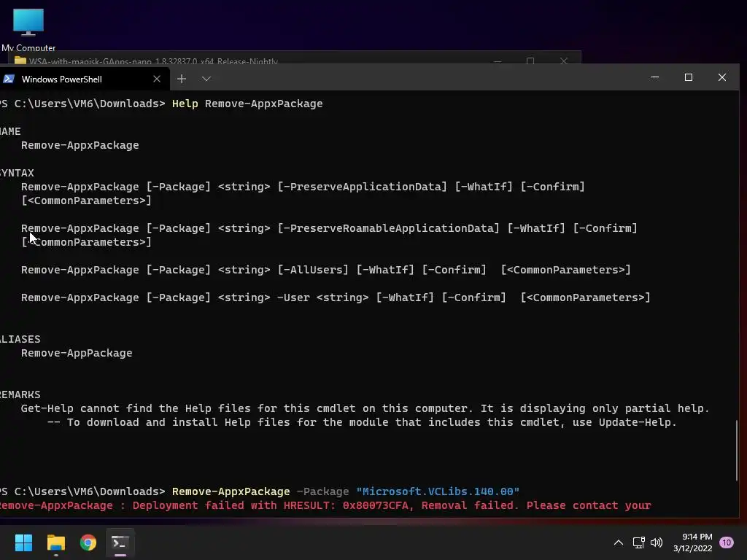Minimize the PowerShell terminal window
Viewport: 747px width, 560px height.
coord(655,77)
